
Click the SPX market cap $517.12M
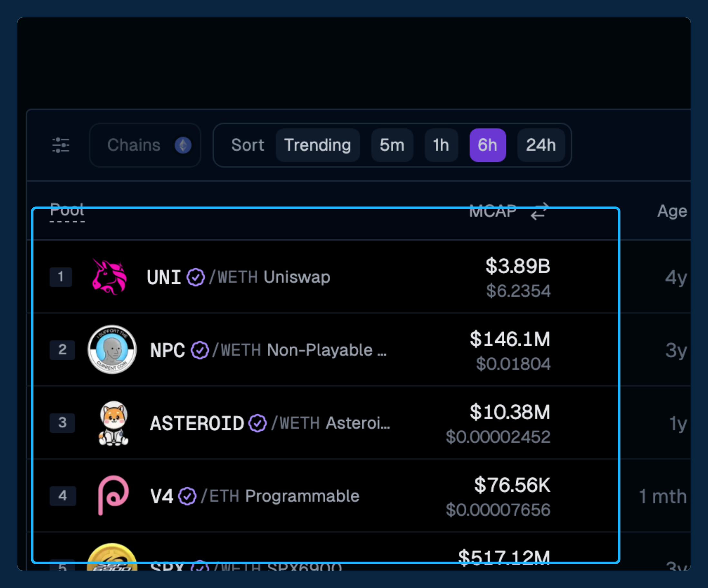point(504,558)
